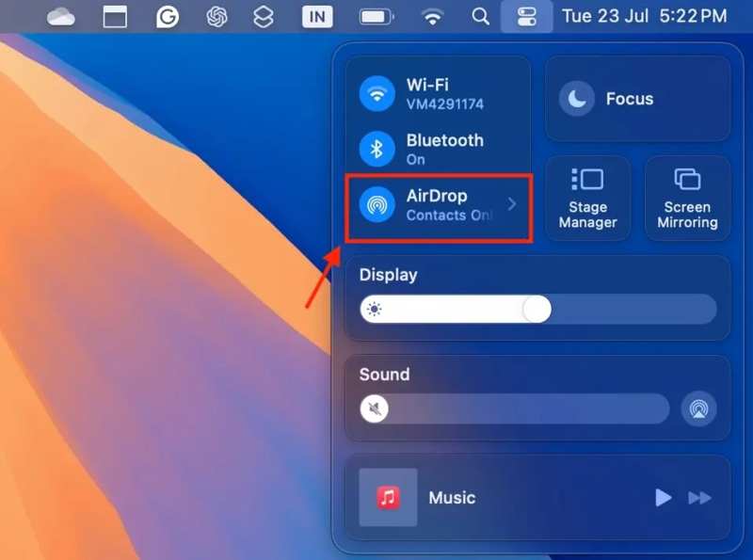Play the current track in Music
Viewport: 753px width, 560px height.
coord(663,498)
